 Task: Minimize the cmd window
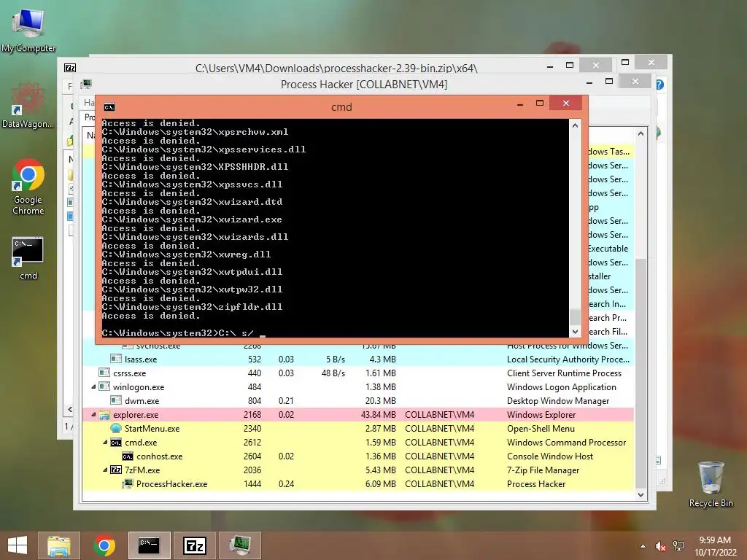(520, 104)
